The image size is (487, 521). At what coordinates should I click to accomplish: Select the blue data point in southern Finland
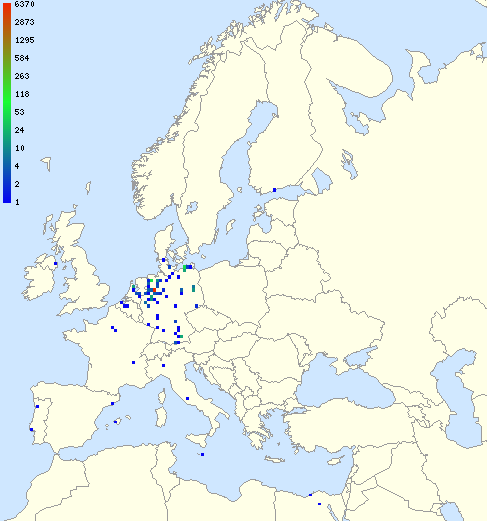coord(274,190)
